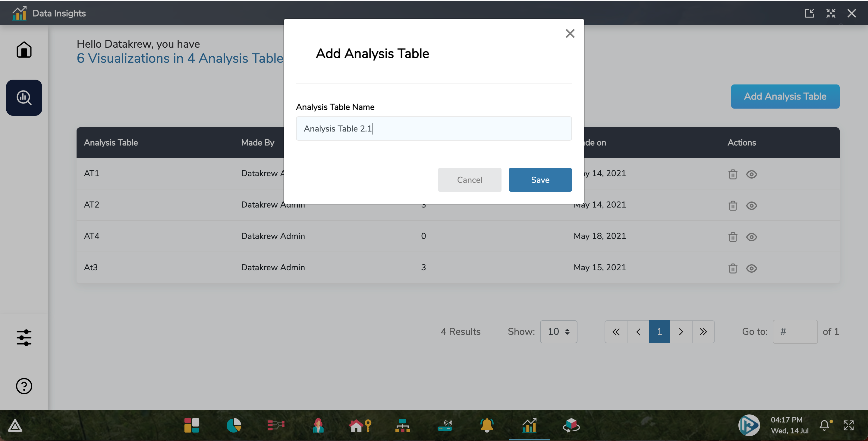Close the Add Analysis Table dialog
This screenshot has height=441, width=868.
tap(570, 33)
